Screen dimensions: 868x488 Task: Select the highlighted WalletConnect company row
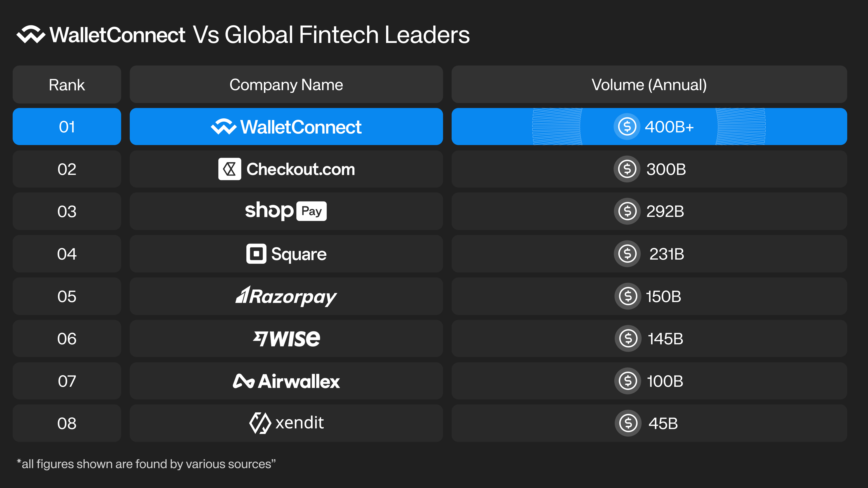point(286,127)
